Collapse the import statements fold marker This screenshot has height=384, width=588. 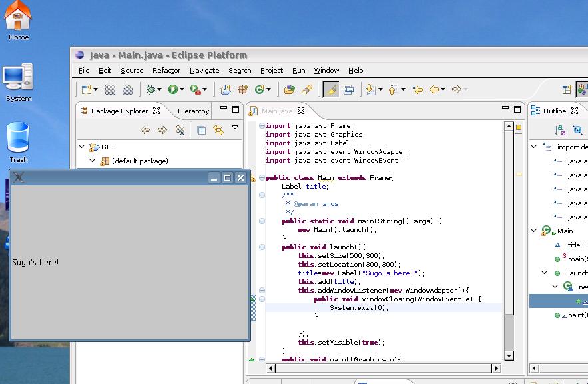262,126
